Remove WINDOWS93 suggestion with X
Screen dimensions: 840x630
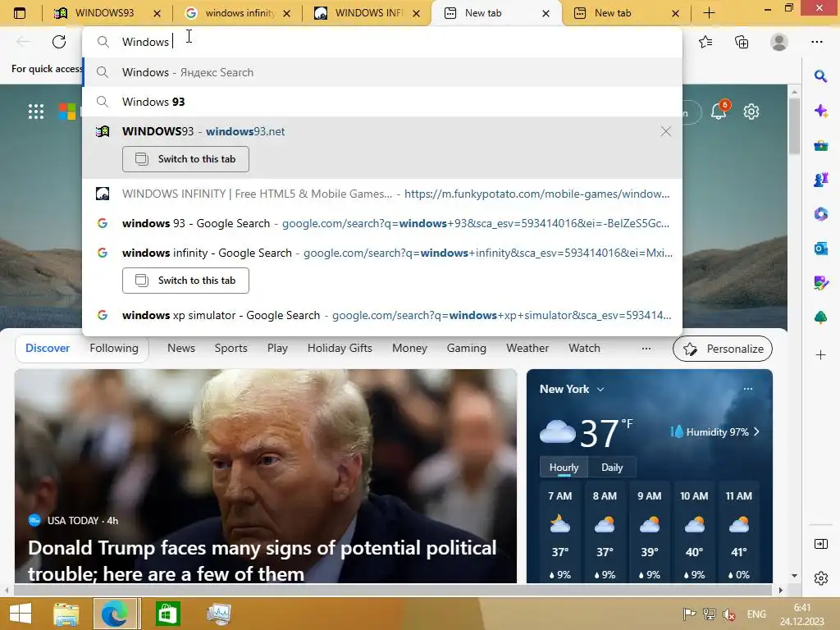coord(665,131)
